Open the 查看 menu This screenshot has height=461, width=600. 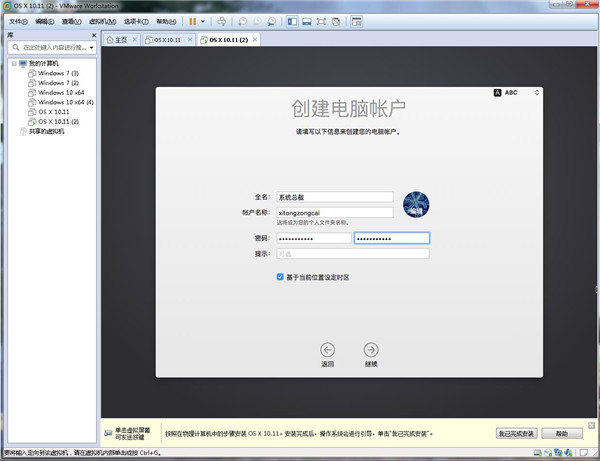click(x=72, y=22)
